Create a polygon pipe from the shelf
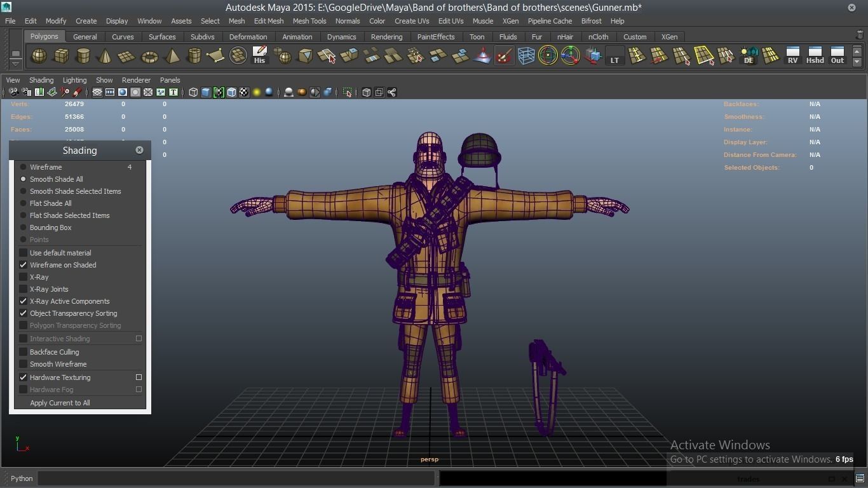Viewport: 868px width, 488px height. 194,57
